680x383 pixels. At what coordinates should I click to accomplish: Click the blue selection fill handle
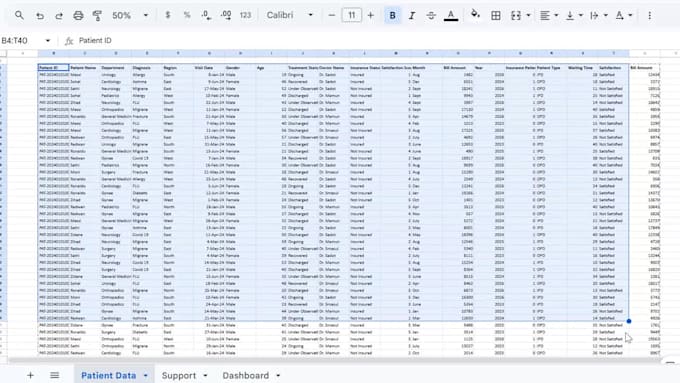tap(629, 321)
